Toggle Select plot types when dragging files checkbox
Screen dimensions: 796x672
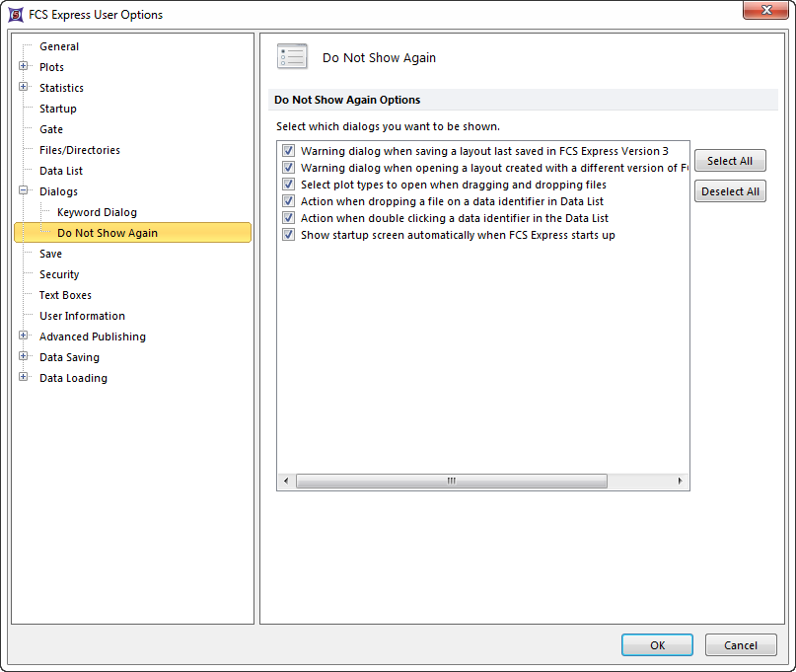click(289, 185)
